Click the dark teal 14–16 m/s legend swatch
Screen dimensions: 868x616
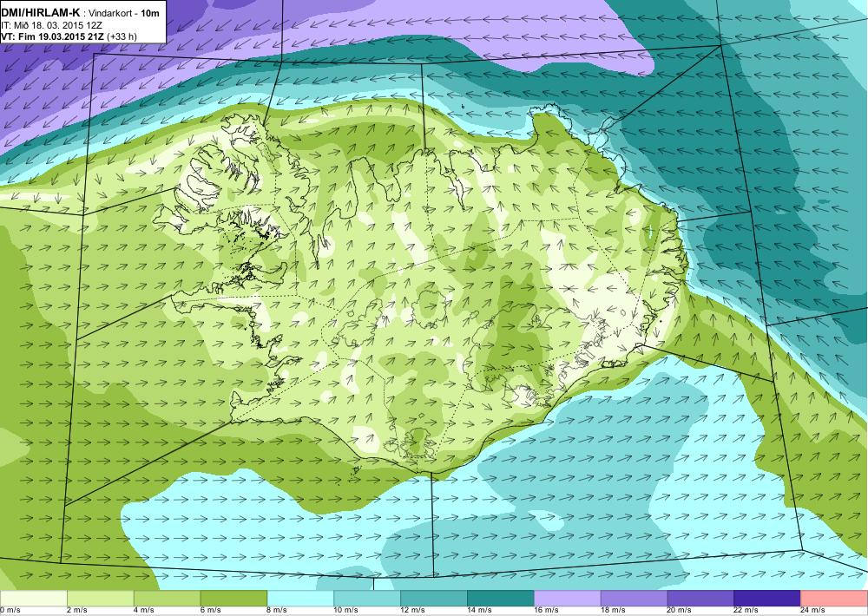pos(501,599)
